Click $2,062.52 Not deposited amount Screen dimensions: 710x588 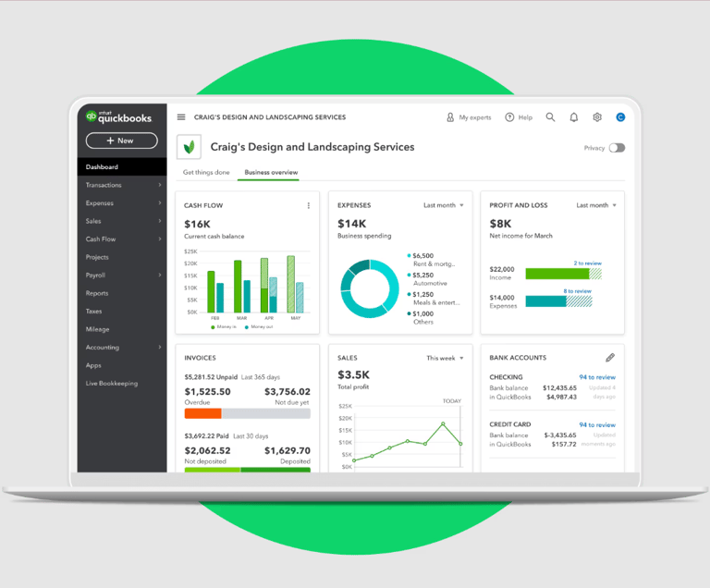pos(207,451)
